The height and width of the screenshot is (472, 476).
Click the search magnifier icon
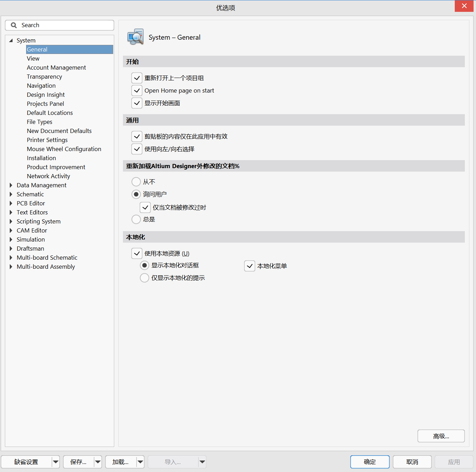coord(14,25)
